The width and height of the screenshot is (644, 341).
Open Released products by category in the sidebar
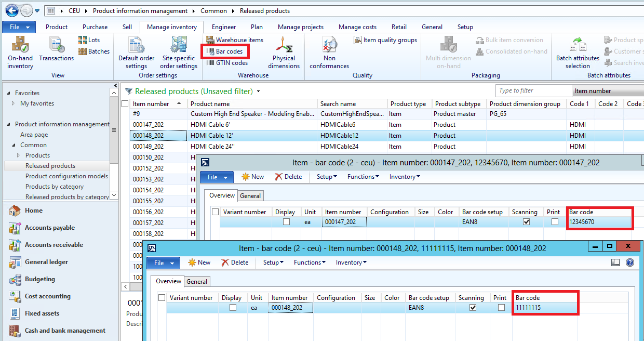61,196
